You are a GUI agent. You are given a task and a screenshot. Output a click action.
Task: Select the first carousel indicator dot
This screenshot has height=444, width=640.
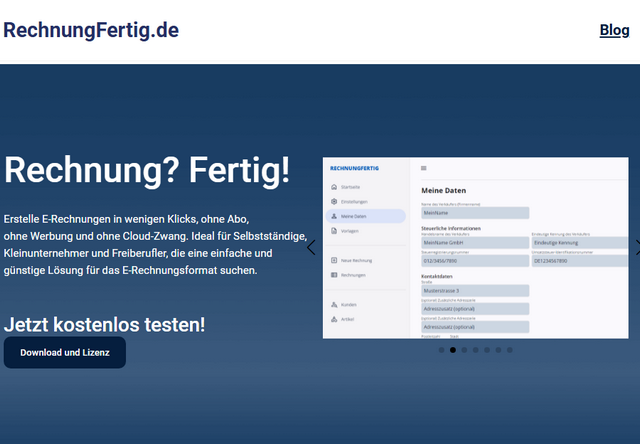(441, 350)
